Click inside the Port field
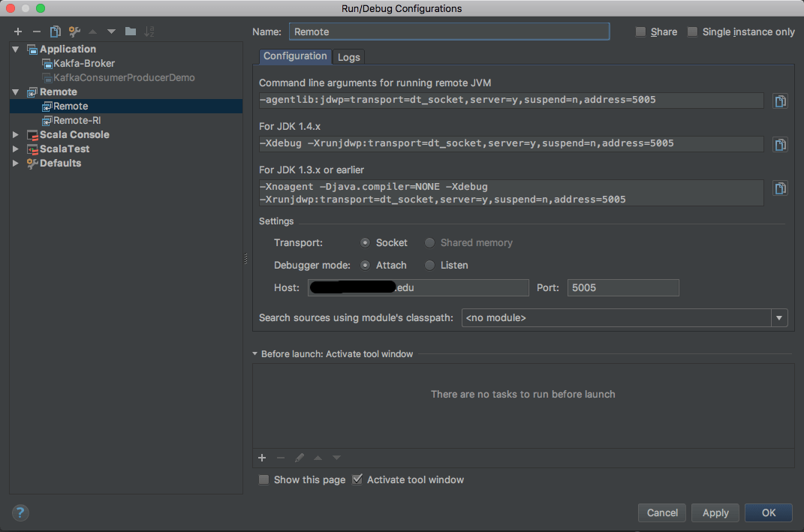The height and width of the screenshot is (532, 804). point(623,287)
